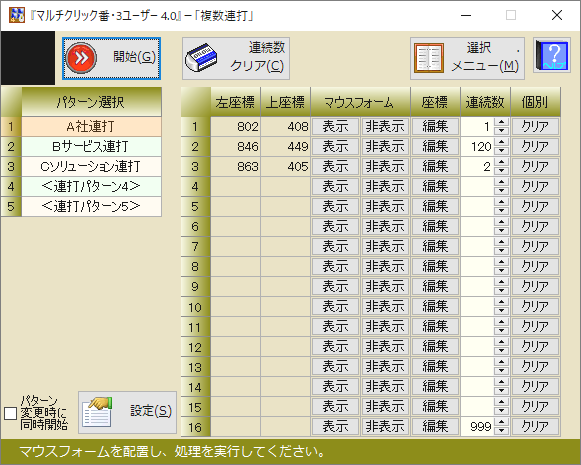
Task: Click 表示 for mouse form row 1
Action: 335,126
